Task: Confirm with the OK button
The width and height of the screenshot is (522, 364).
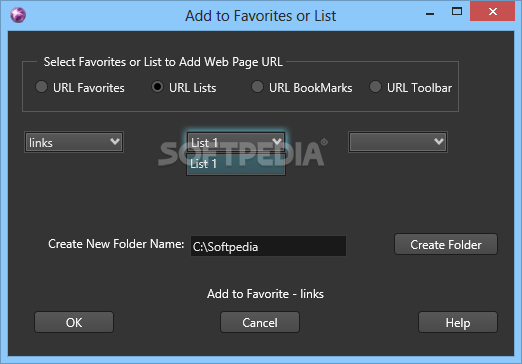Action: coord(74,322)
